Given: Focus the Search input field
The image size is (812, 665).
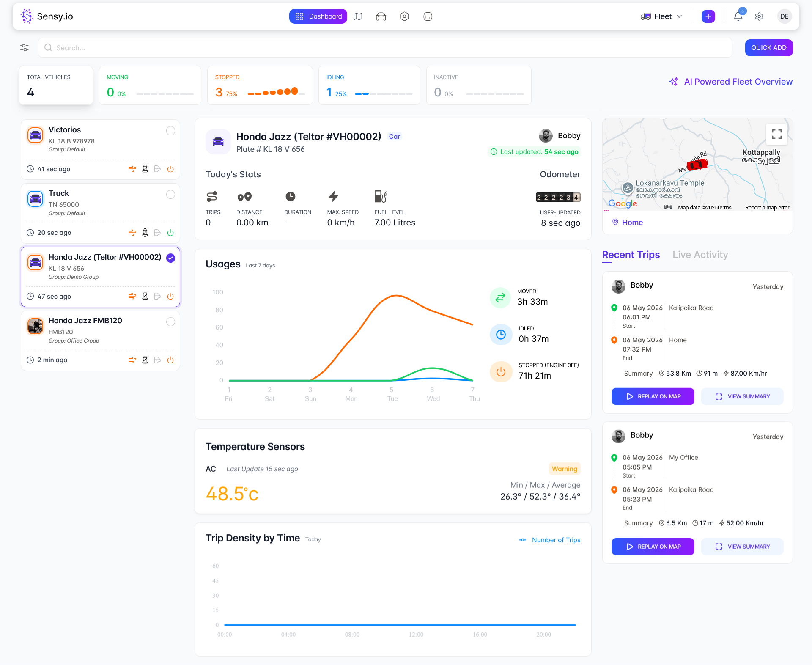Looking at the screenshot, I should click(x=385, y=48).
